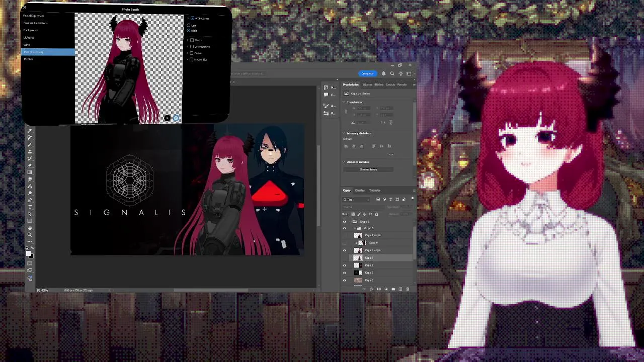Click the flip horizontal icon in Transformar
The width and height of the screenshot is (644, 362).
[383, 122]
